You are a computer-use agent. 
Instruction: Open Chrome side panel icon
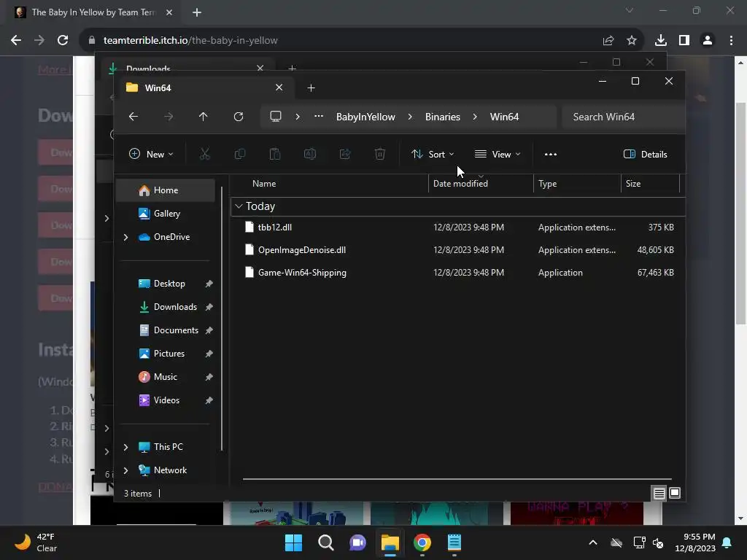684,41
